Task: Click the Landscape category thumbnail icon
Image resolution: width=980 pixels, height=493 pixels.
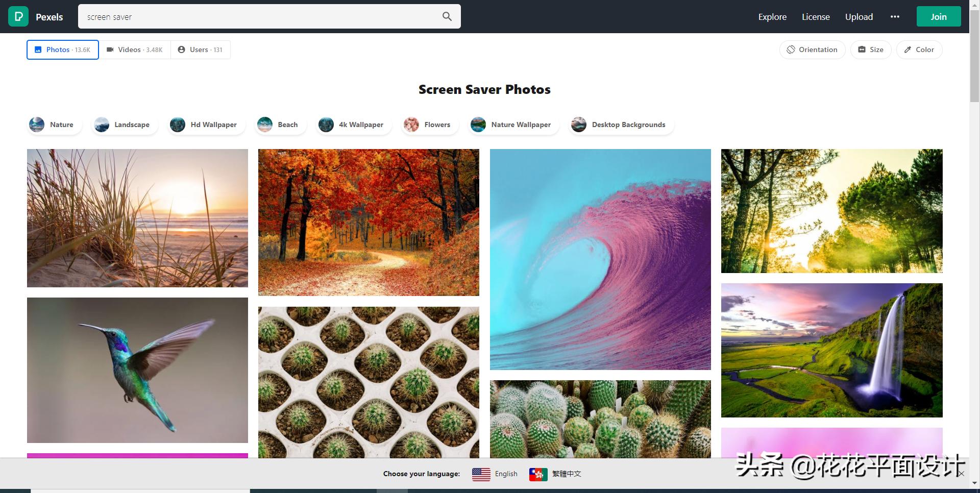Action: [102, 125]
